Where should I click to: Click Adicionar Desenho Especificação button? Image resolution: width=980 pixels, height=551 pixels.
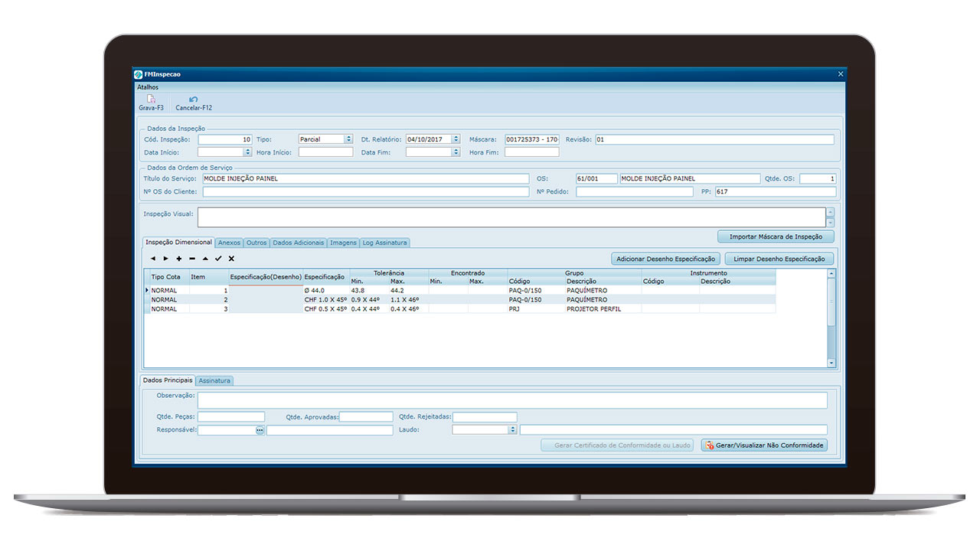click(665, 259)
